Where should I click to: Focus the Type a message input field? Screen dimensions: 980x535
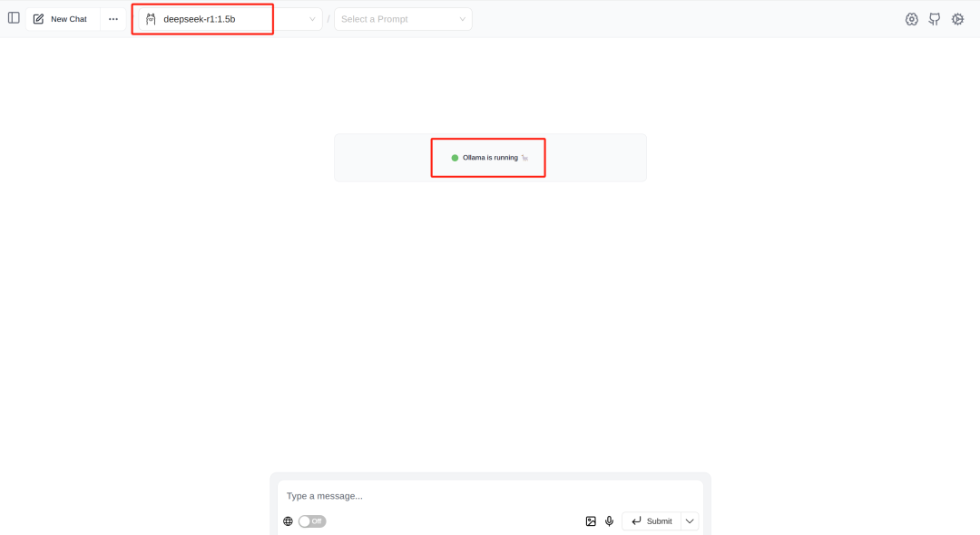click(x=490, y=496)
